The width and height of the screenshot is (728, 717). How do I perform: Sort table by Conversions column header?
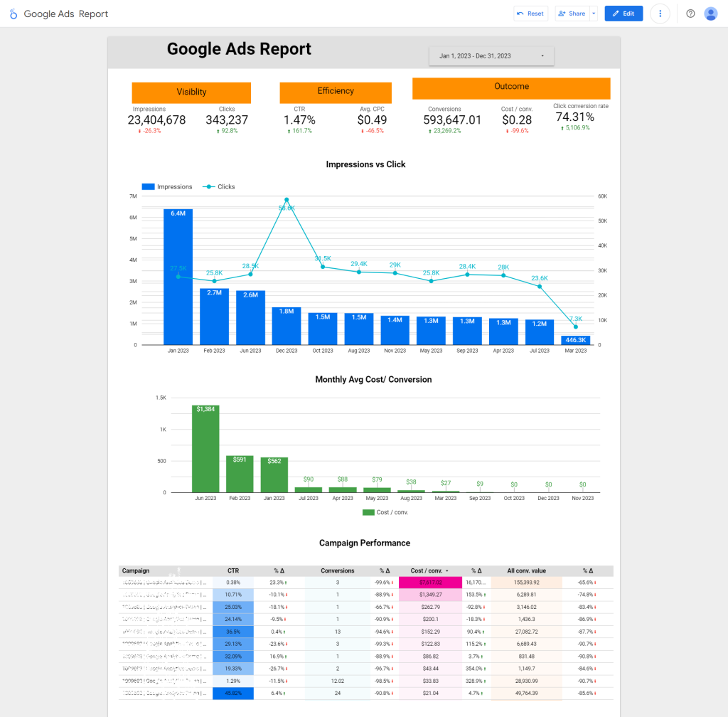[x=338, y=570]
